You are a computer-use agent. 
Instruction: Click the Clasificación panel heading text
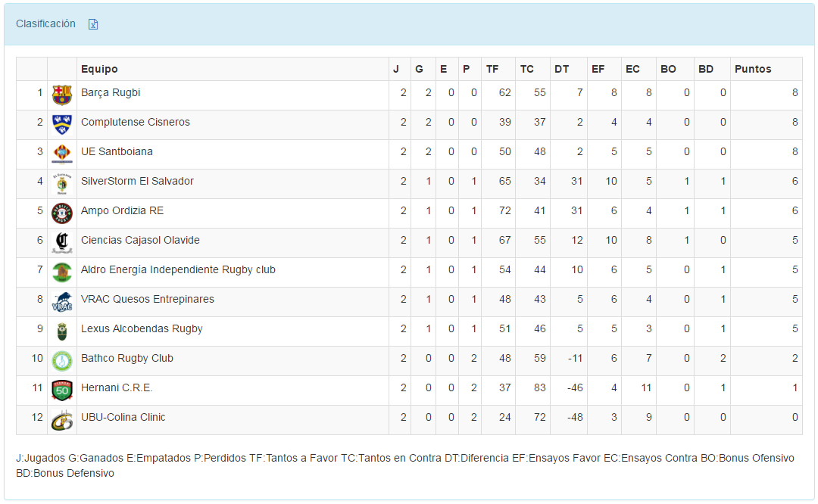tap(45, 23)
